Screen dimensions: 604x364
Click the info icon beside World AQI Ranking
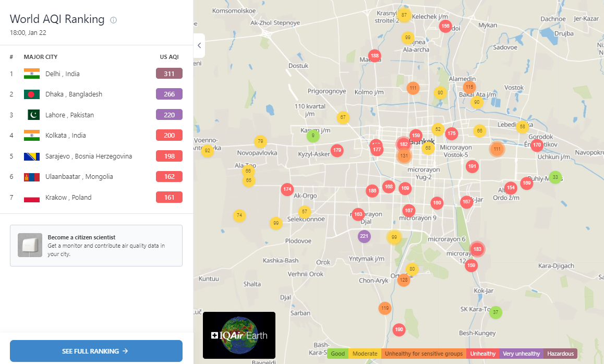[x=113, y=20]
